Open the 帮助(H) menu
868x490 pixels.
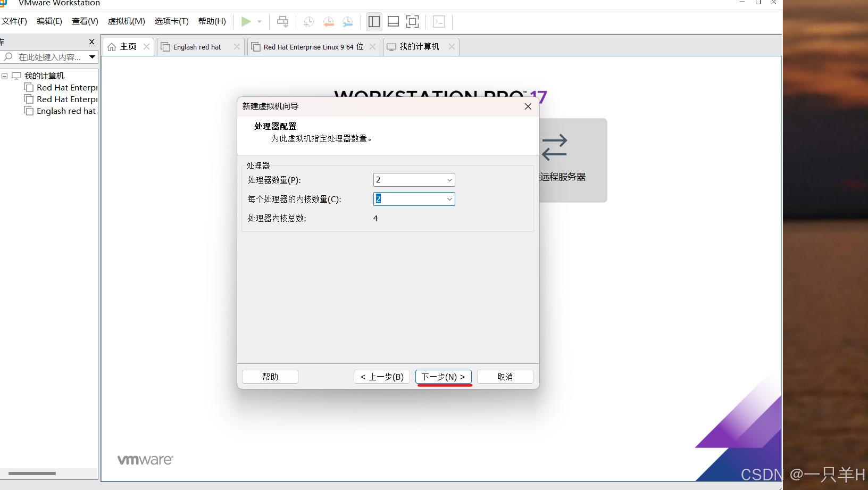pos(212,21)
